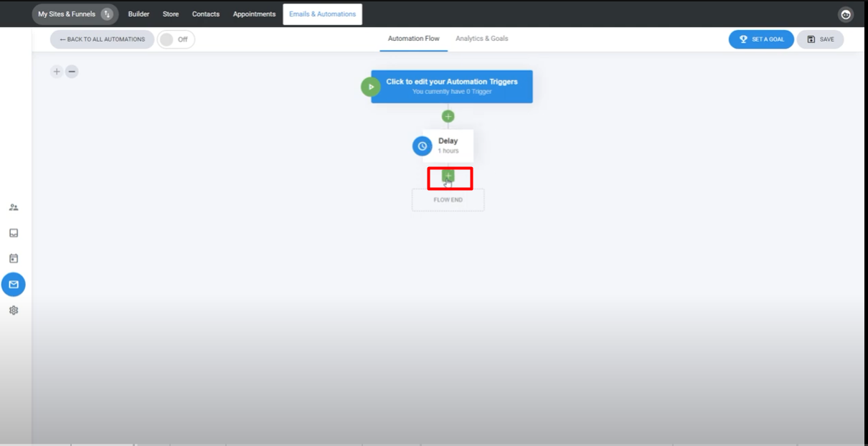
Task: Switch to Analytics & Goals tab
Action: point(481,39)
